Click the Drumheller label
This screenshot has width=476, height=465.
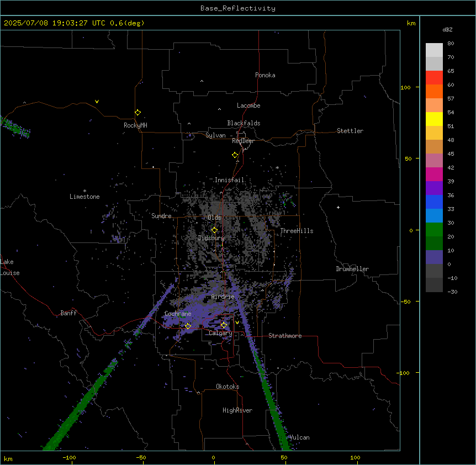coord(352,269)
